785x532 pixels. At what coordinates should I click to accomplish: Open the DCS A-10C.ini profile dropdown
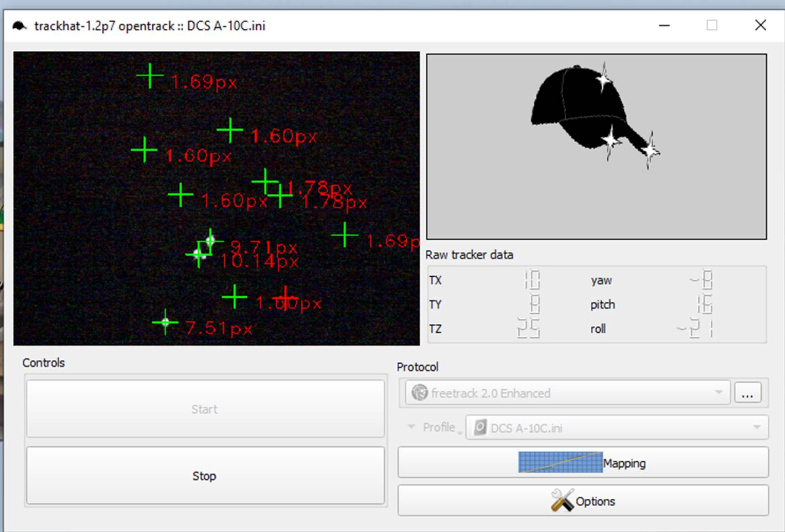[617, 428]
